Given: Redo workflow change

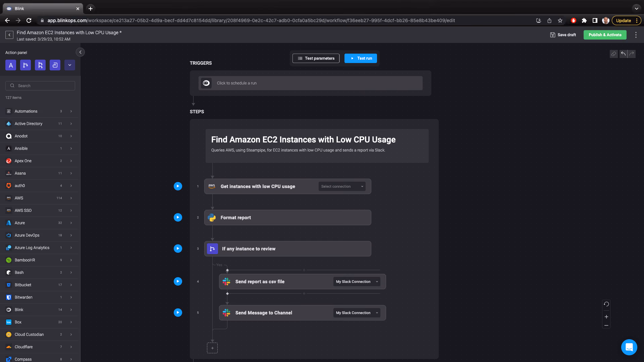Looking at the screenshot, I should click(x=632, y=54).
